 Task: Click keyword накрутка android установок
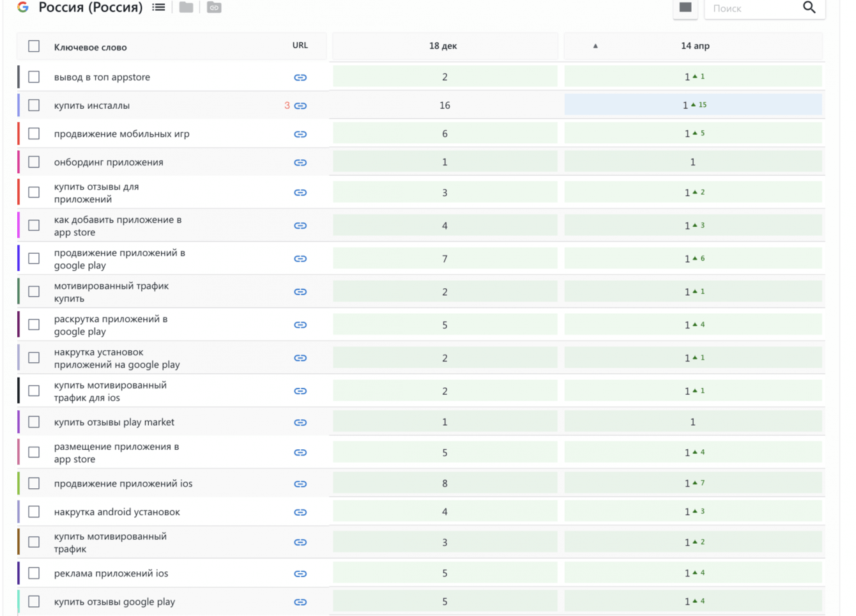click(117, 512)
